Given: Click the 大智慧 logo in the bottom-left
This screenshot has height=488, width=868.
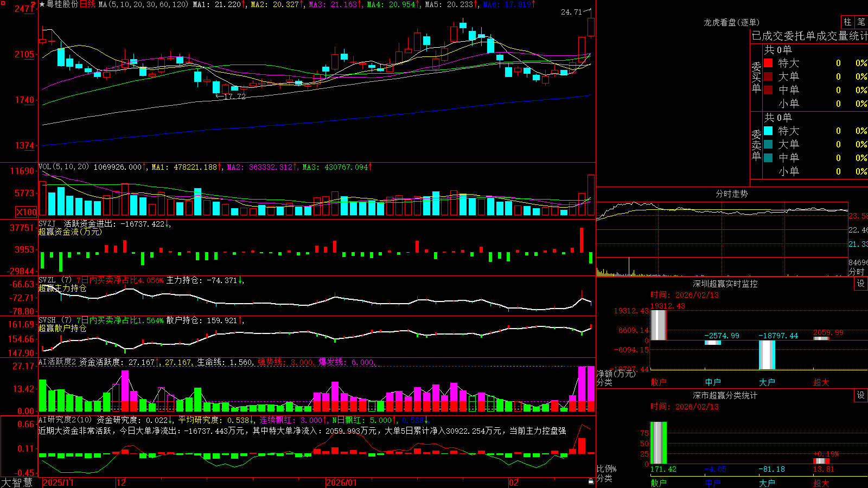Looking at the screenshot, I should coord(17,483).
